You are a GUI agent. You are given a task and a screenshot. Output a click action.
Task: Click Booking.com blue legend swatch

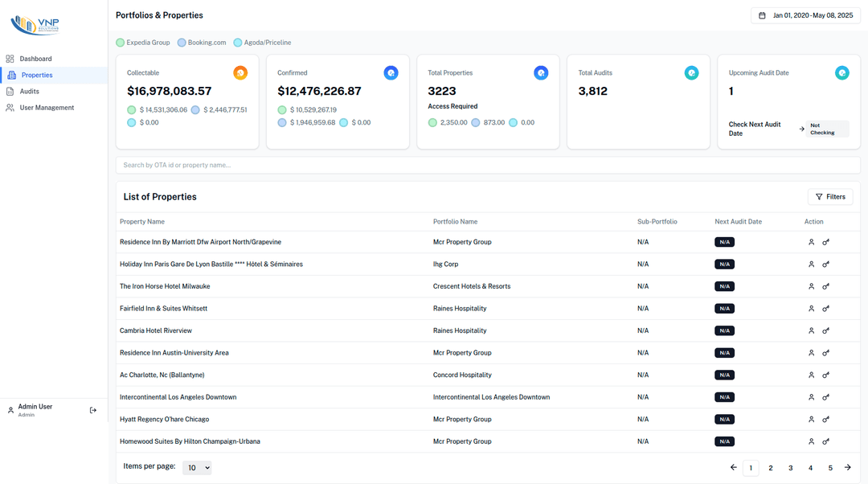click(x=182, y=43)
